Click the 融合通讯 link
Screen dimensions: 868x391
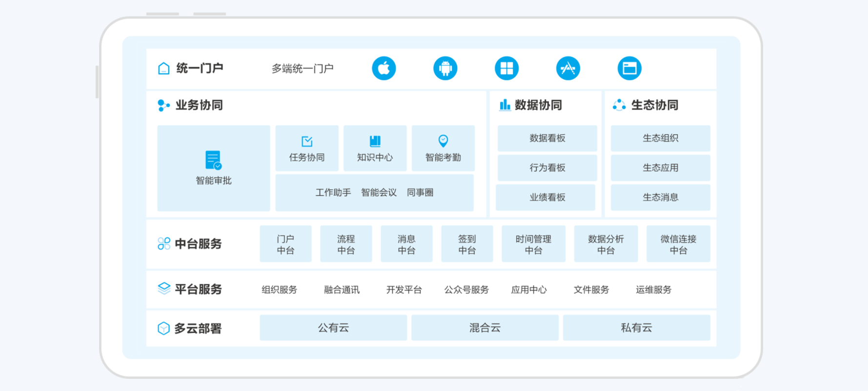[x=342, y=290]
